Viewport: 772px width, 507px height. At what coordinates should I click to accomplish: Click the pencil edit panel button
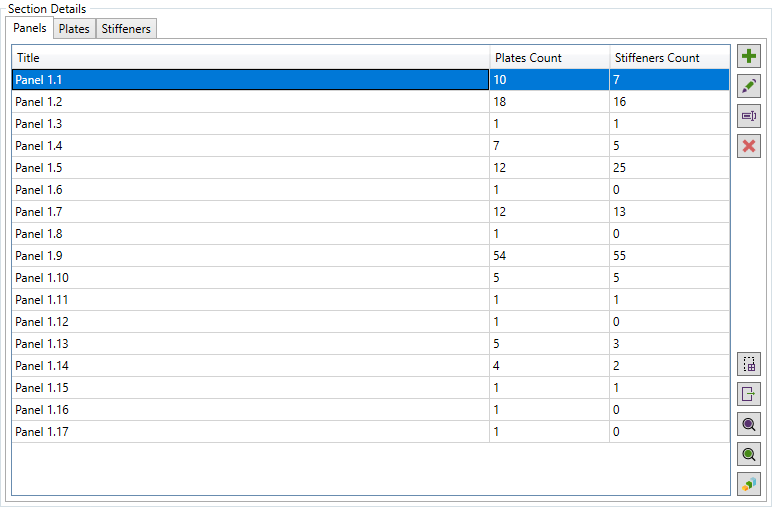pos(748,87)
